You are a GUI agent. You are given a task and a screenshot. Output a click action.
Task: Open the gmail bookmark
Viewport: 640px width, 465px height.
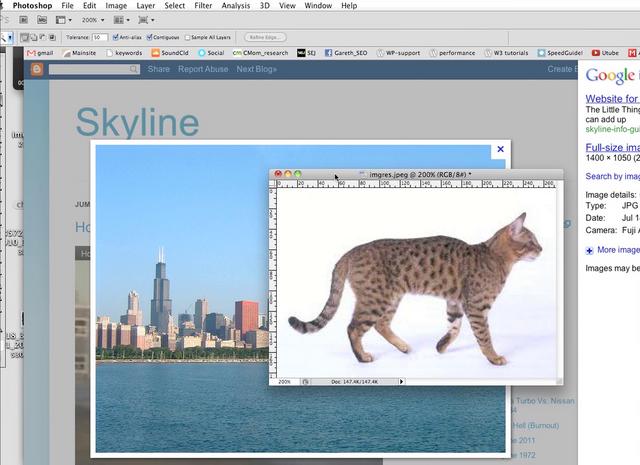(x=40, y=53)
